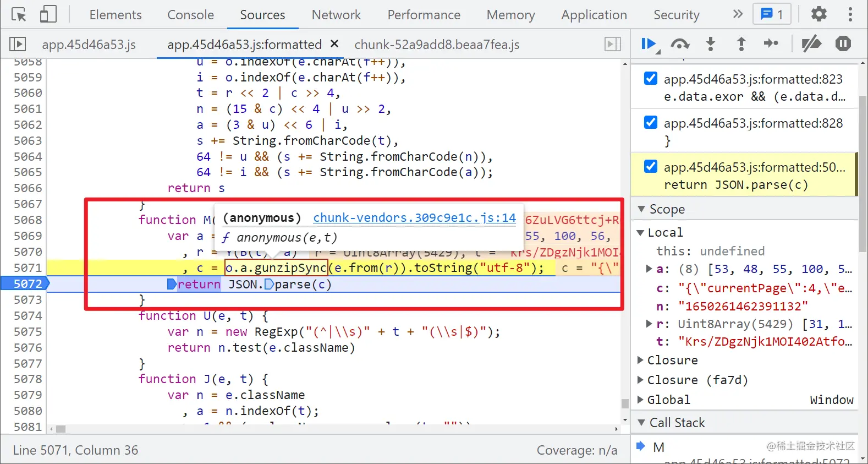Open the Performance tab
The width and height of the screenshot is (868, 464).
(424, 15)
